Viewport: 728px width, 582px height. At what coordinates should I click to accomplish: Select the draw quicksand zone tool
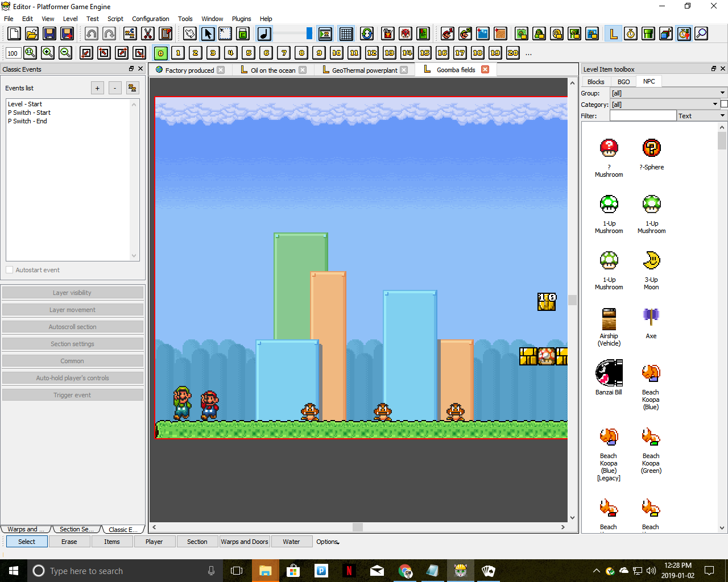500,34
